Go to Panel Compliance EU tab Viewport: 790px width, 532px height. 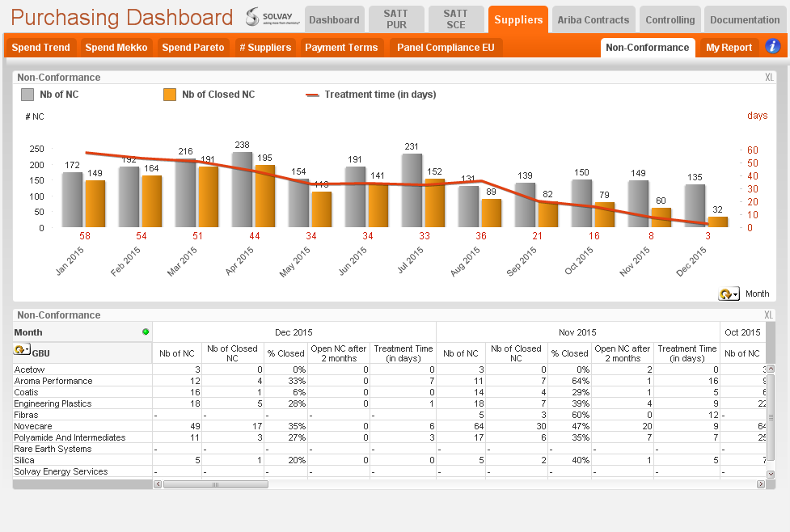[x=446, y=48]
